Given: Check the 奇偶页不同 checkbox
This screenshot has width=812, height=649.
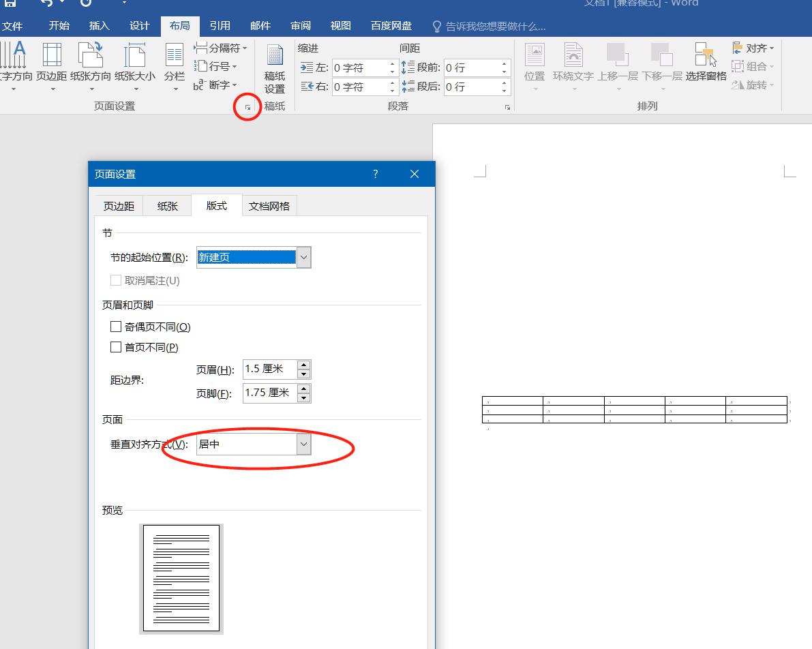Looking at the screenshot, I should [116, 326].
